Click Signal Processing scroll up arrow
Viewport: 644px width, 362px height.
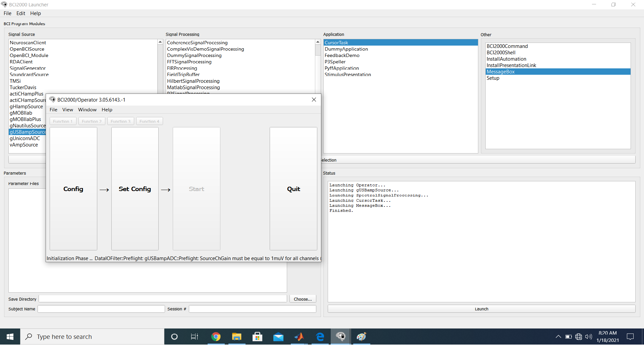[318, 42]
